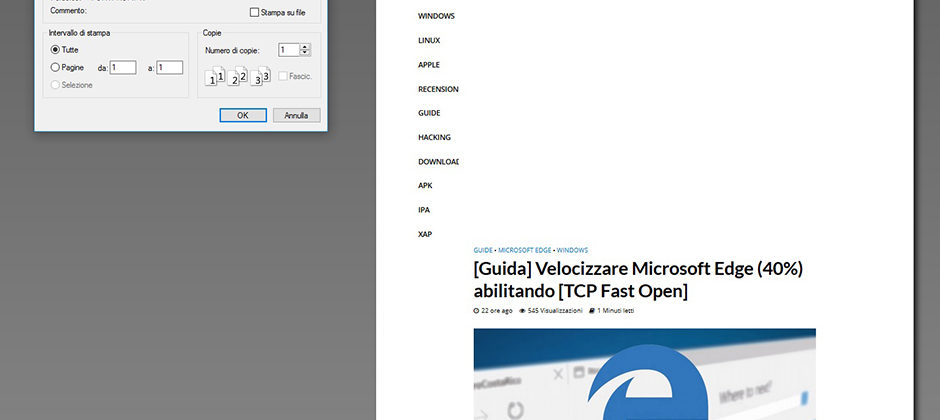Open the APK menu item on page

tap(425, 186)
